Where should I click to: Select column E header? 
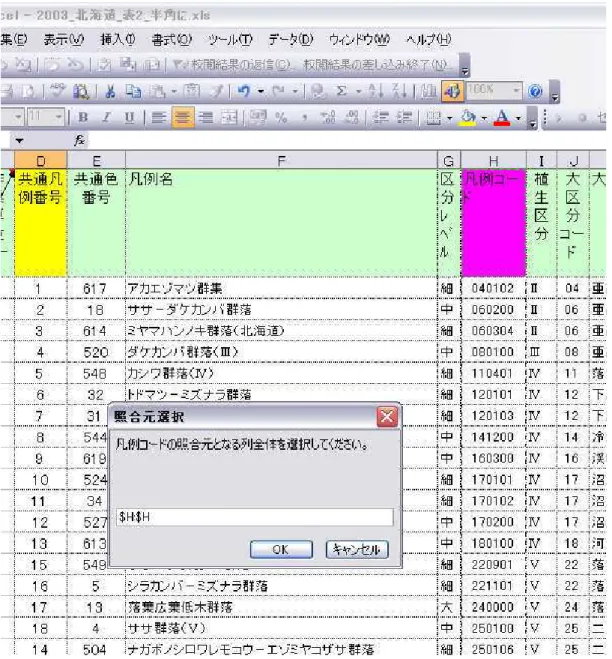click(96, 161)
